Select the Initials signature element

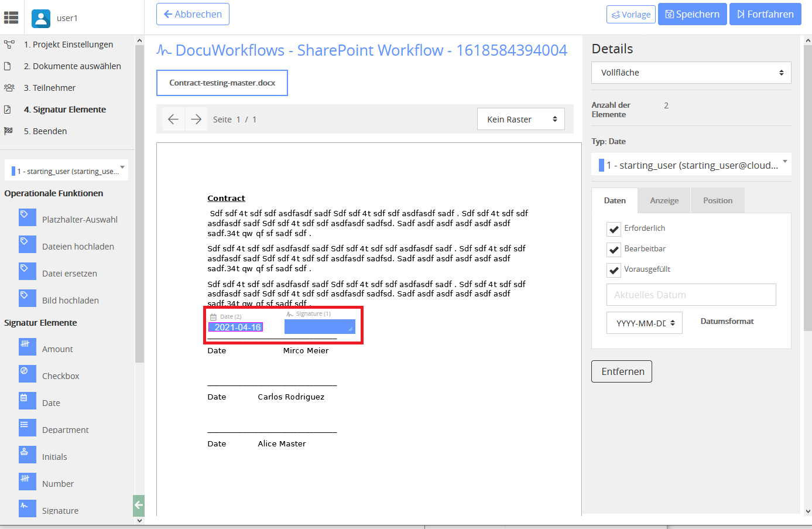coord(56,456)
